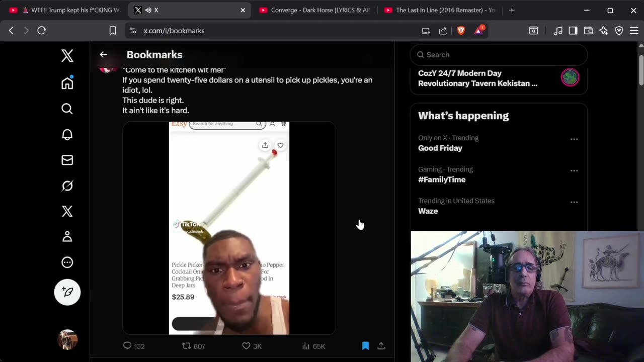Open account menu via profile avatar
The height and width of the screenshot is (362, 644).
(x=67, y=340)
